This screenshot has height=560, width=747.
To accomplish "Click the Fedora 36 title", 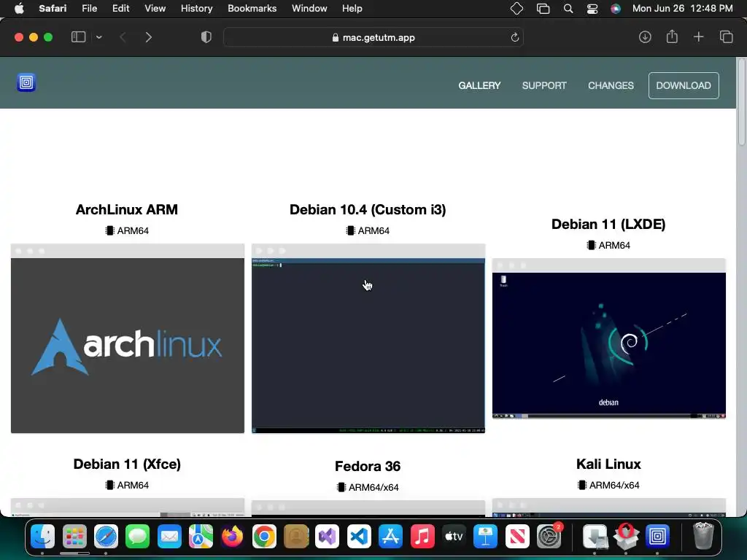I will pyautogui.click(x=368, y=466).
